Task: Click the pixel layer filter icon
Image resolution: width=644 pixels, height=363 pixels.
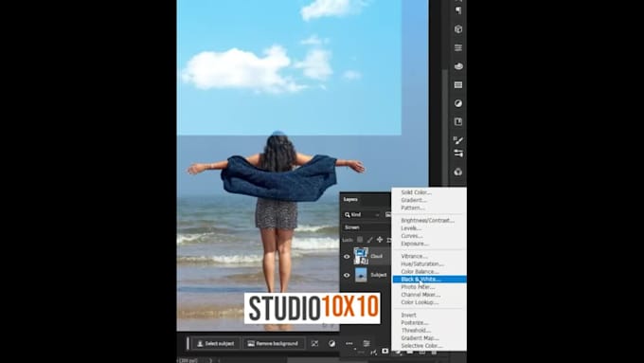Action: (x=388, y=214)
